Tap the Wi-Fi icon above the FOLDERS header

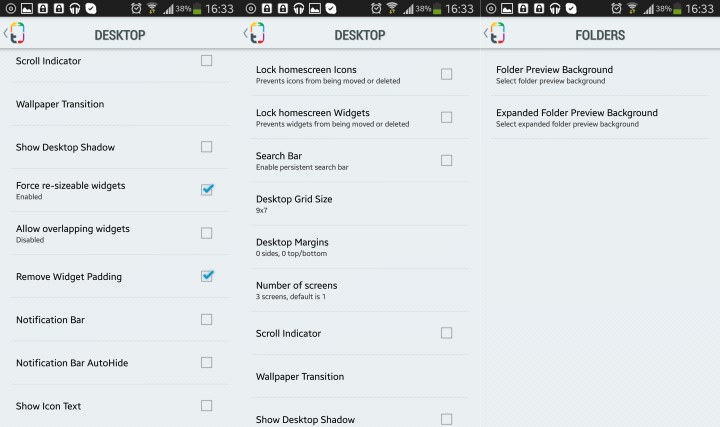633,8
